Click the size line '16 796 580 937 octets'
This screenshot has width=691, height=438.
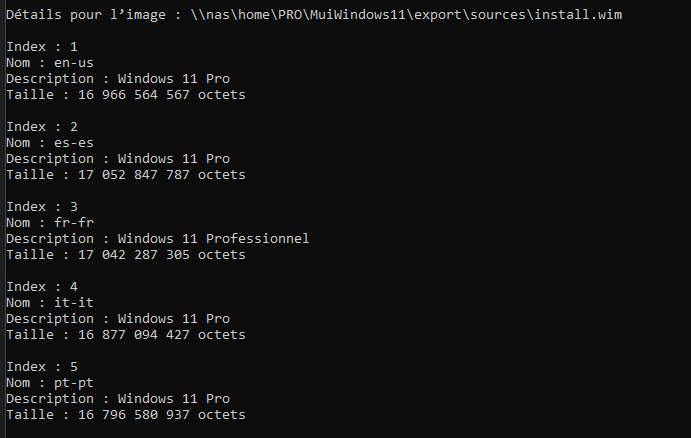tap(126, 415)
